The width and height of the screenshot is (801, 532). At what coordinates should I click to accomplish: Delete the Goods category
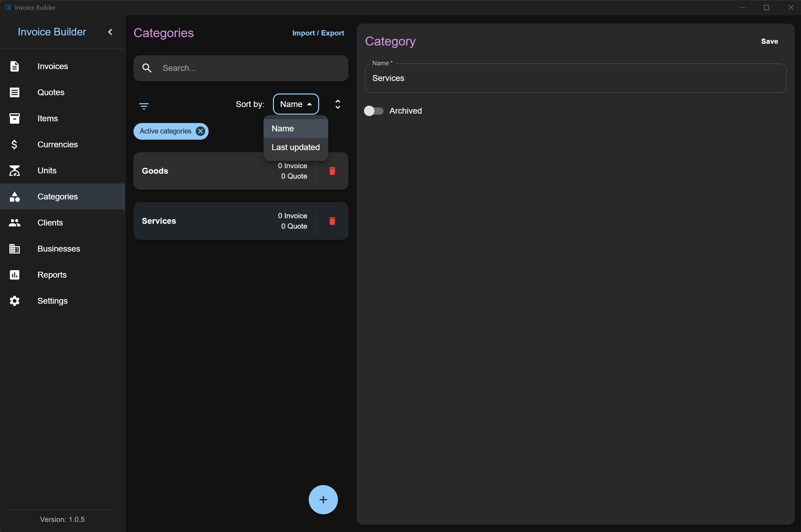click(x=332, y=171)
